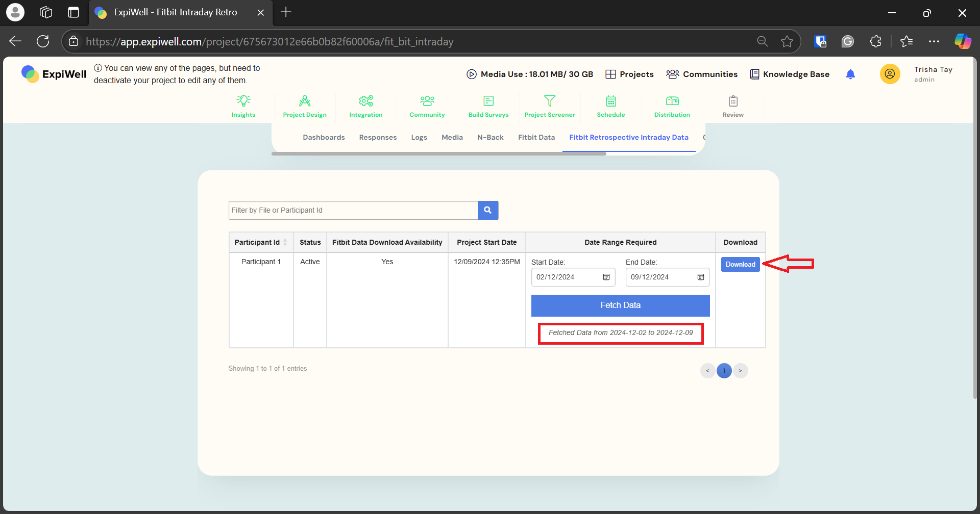Screen dimensions: 980x514
Task: Click the Media Use play icon
Action: [x=472, y=74]
